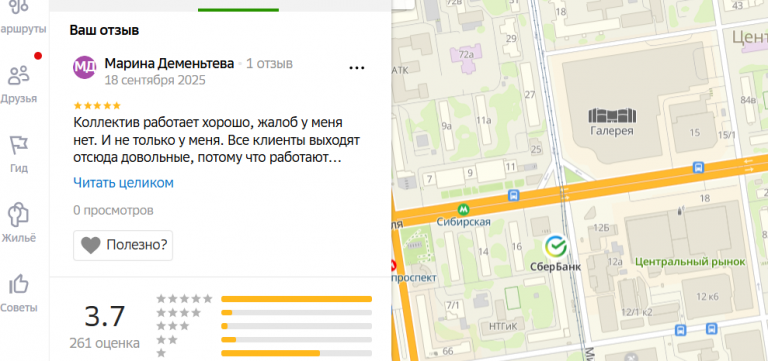Expand review with Читать целиком
Image resolution: width=768 pixels, height=361 pixels.
pos(123,183)
